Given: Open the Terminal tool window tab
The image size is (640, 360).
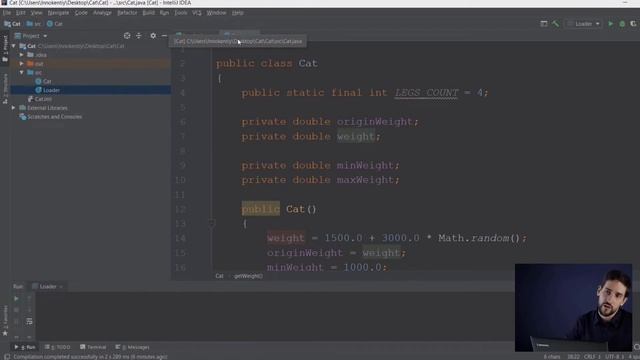Looking at the screenshot, I should click(93, 347).
